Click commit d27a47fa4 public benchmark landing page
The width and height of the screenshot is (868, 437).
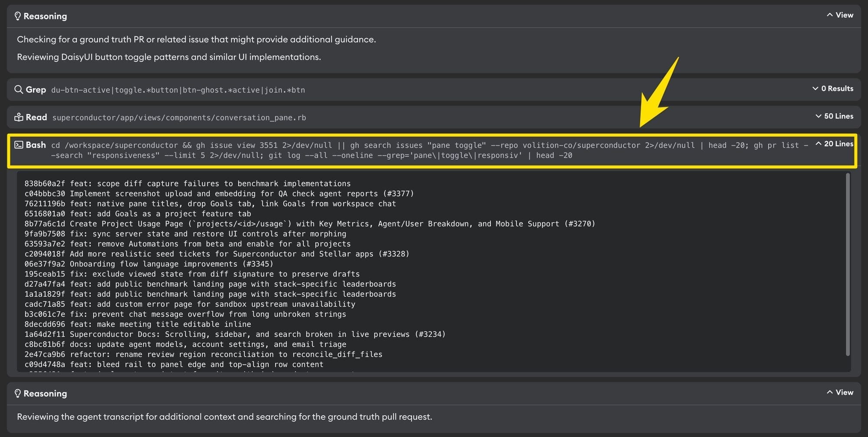point(210,284)
